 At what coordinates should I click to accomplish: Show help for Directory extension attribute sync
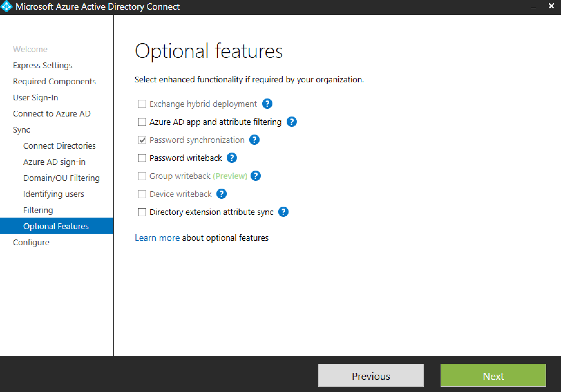[x=283, y=212]
